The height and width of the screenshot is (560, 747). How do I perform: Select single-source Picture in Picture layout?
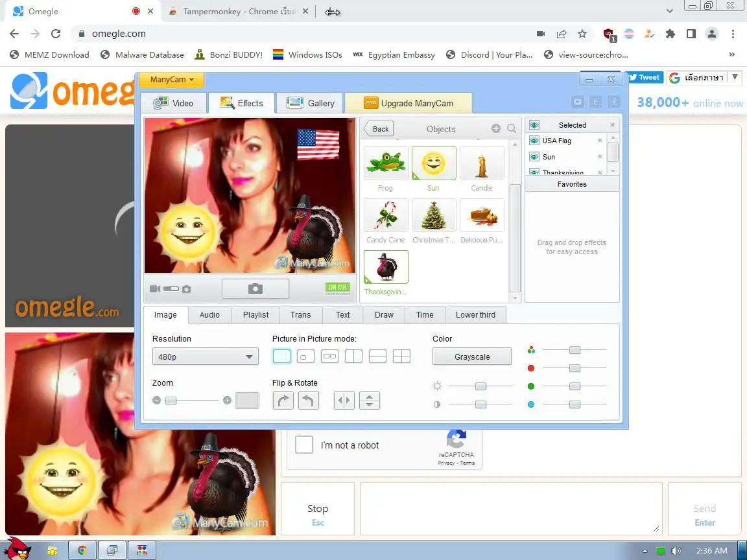coord(281,356)
